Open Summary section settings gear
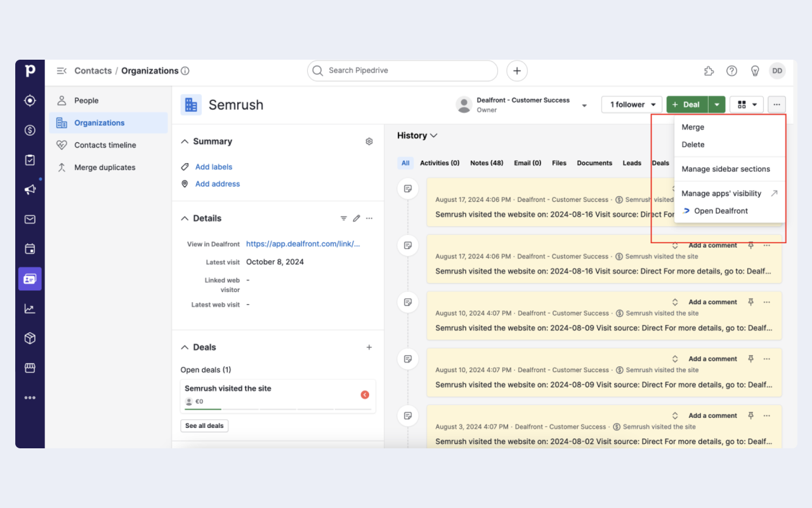 [x=369, y=142]
